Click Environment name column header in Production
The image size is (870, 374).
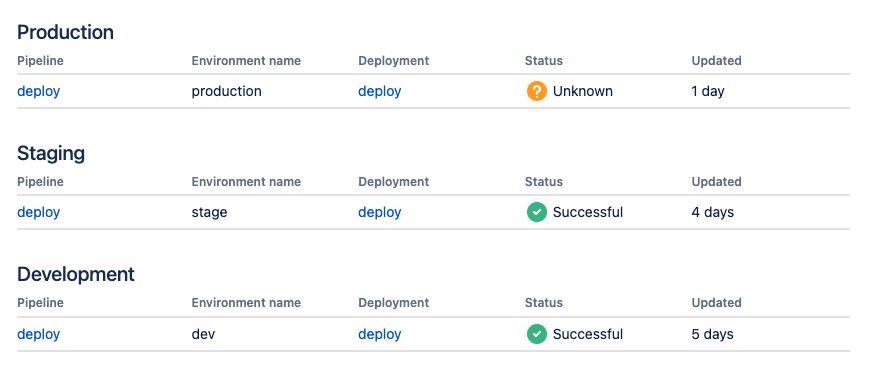pos(246,60)
